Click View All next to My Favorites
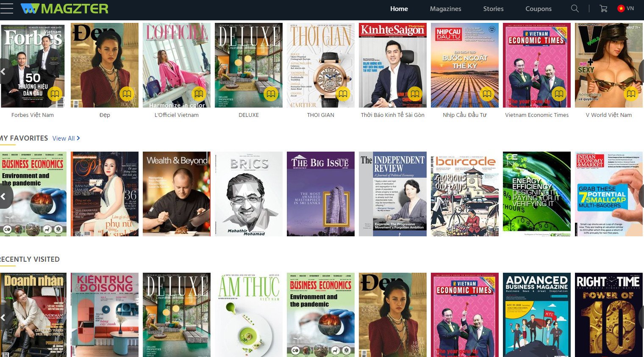 point(66,138)
